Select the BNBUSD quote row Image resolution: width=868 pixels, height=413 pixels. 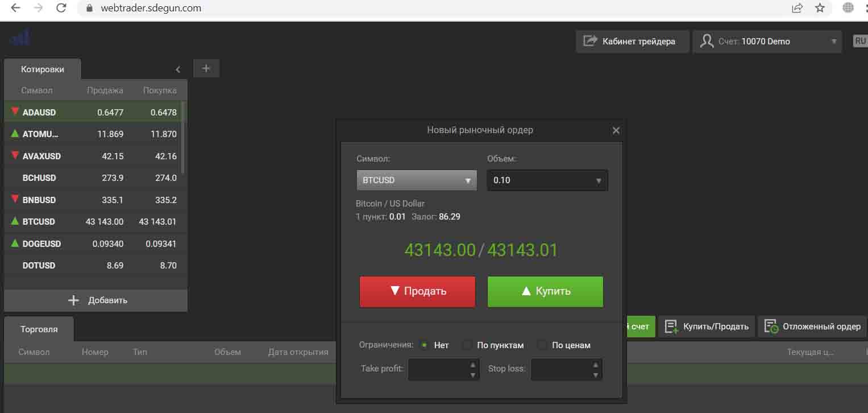(93, 200)
